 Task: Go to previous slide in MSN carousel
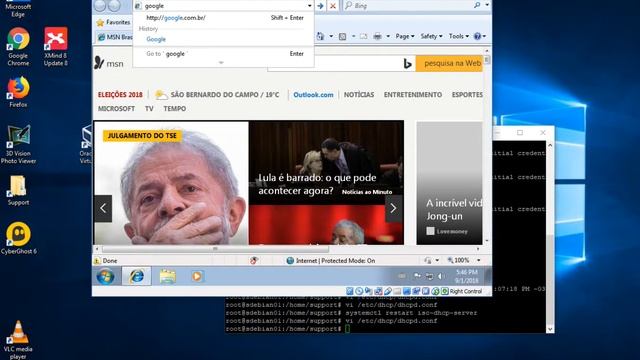[103, 209]
